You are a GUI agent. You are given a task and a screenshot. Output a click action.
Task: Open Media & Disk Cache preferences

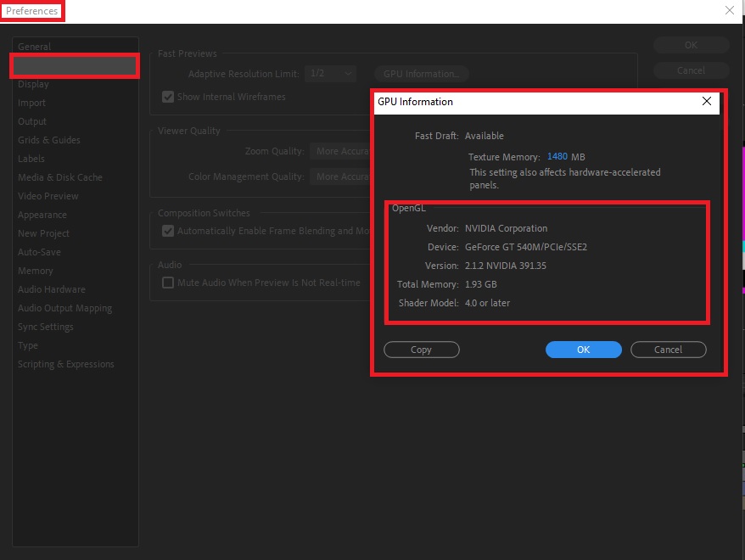tap(60, 177)
